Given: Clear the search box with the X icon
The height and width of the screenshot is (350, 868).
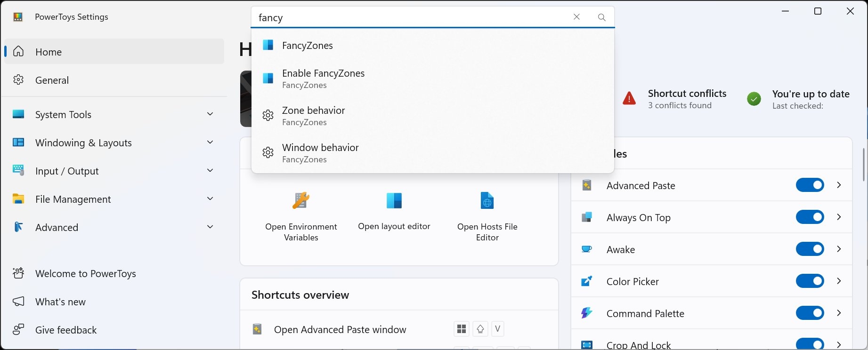Looking at the screenshot, I should 576,17.
